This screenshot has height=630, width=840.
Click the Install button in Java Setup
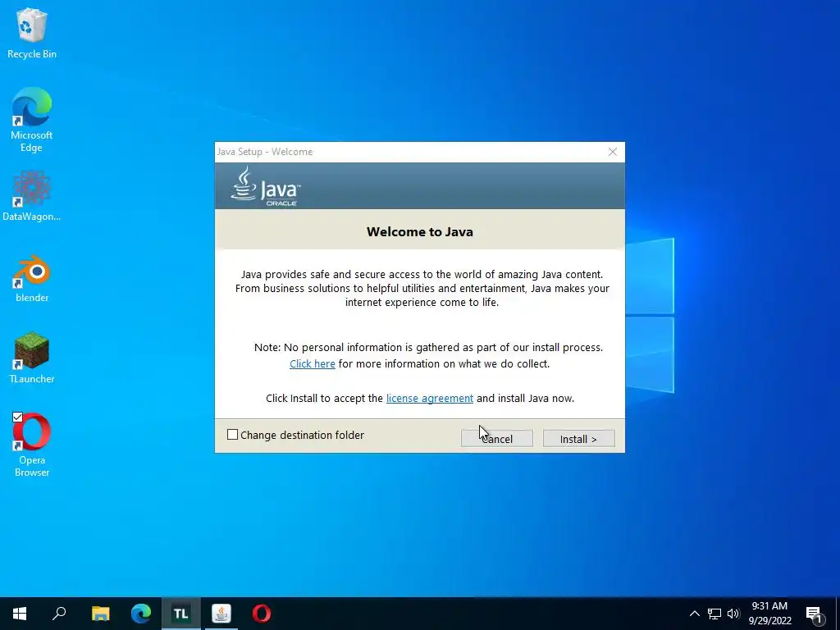click(x=578, y=439)
